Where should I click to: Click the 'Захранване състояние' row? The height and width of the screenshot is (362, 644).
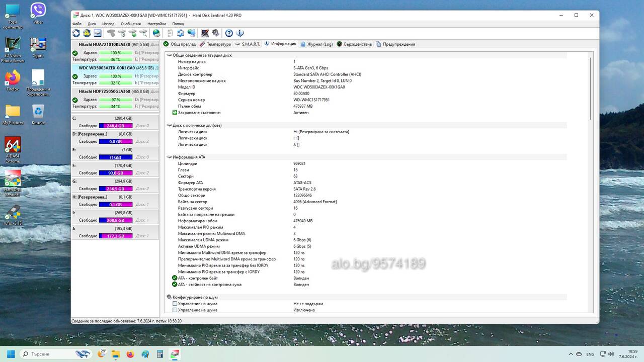pyautogui.click(x=369, y=113)
